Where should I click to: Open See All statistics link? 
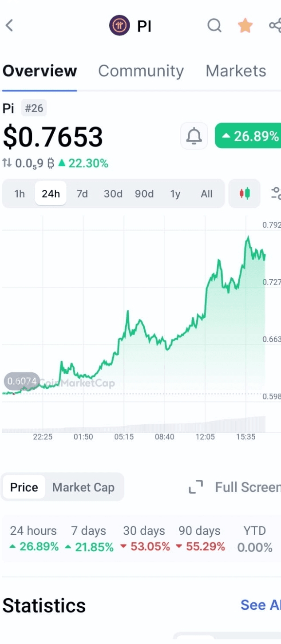(261, 605)
